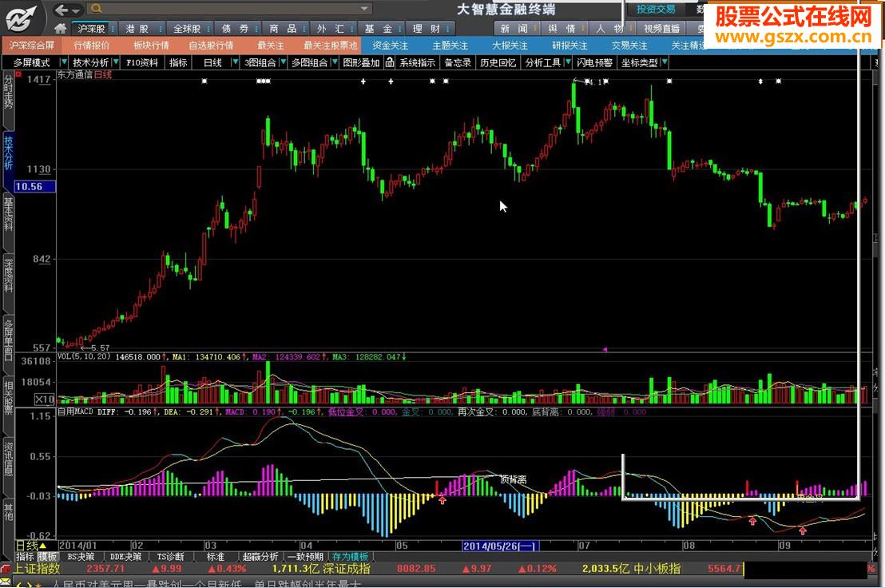Expand the 技术分析 dropdown arrow
Screen dimensions: 885x588
coord(116,62)
